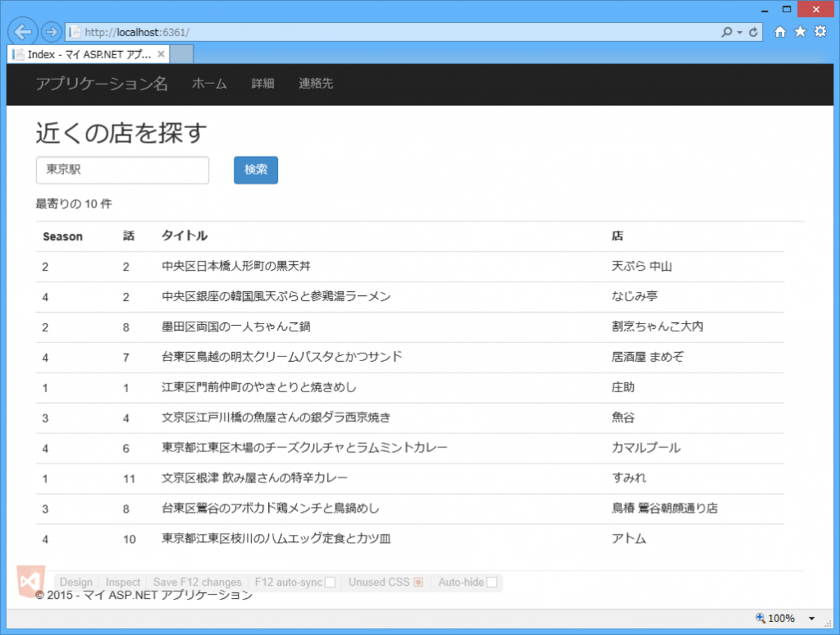The image size is (840, 635).
Task: Click the address bar search magnifier icon
Action: 727,32
